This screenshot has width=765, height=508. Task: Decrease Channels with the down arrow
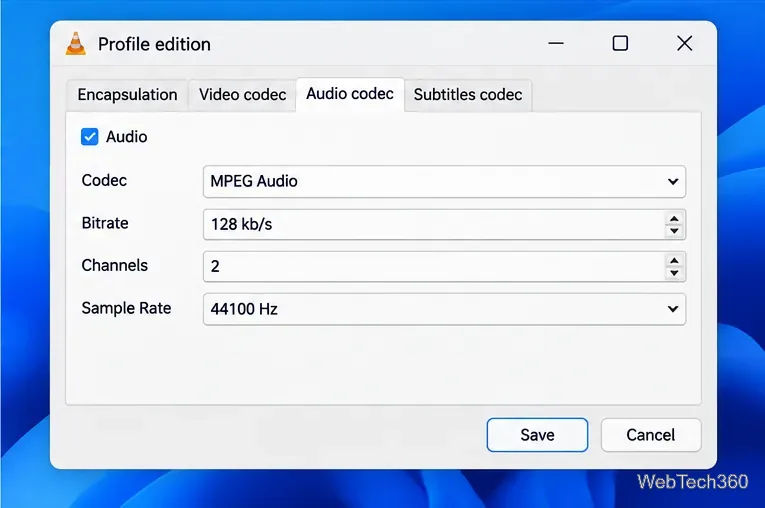tap(674, 273)
